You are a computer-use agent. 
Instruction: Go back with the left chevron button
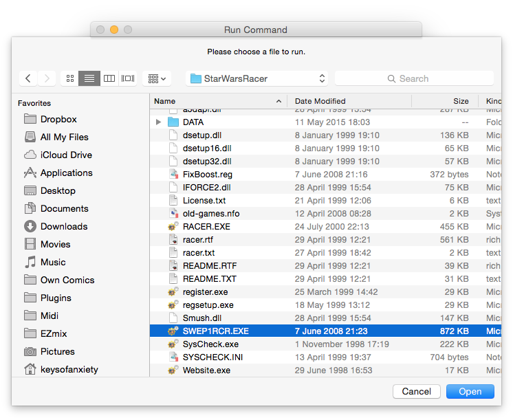[x=28, y=78]
